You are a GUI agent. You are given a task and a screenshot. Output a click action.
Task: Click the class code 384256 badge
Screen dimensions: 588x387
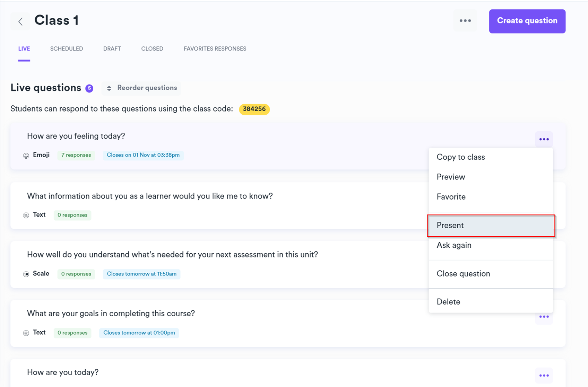click(x=254, y=109)
